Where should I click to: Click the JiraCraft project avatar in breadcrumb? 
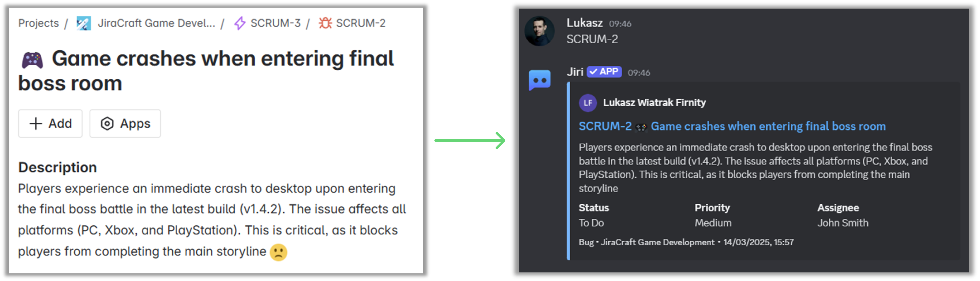85,23
